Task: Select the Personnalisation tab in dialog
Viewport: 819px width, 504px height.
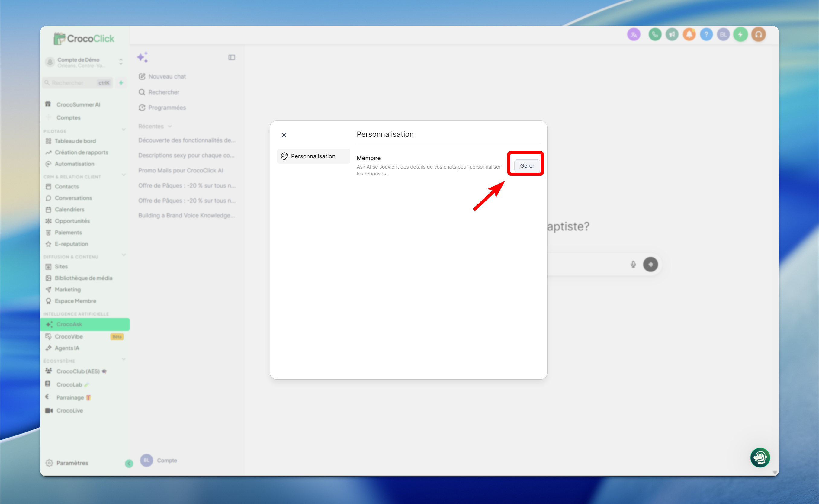Action: (313, 156)
